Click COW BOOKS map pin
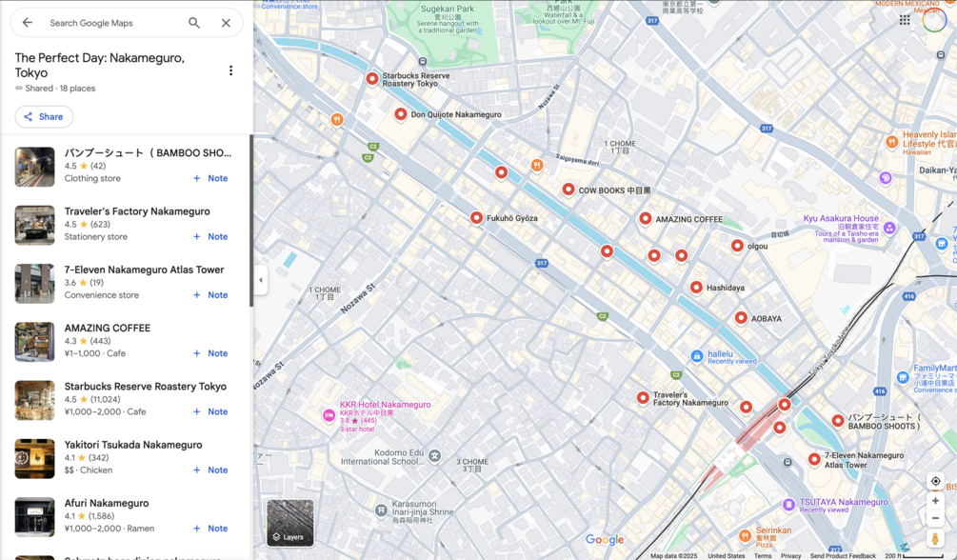 tap(568, 190)
